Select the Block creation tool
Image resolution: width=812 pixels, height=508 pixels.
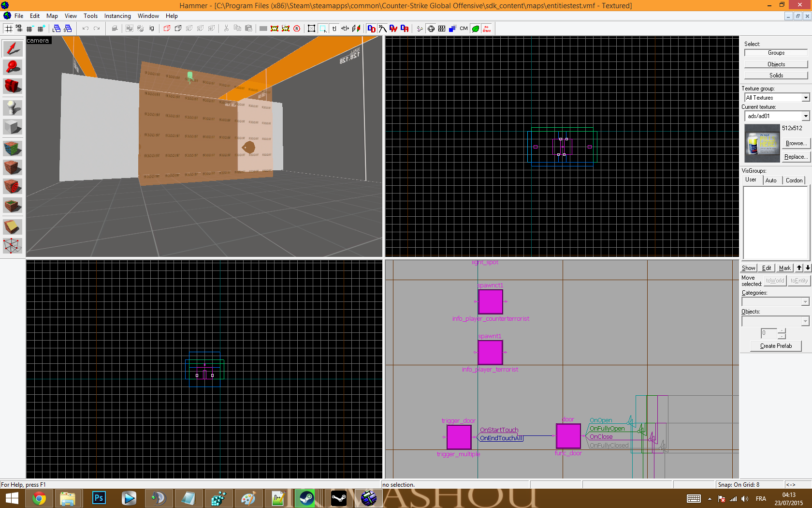tap(12, 127)
